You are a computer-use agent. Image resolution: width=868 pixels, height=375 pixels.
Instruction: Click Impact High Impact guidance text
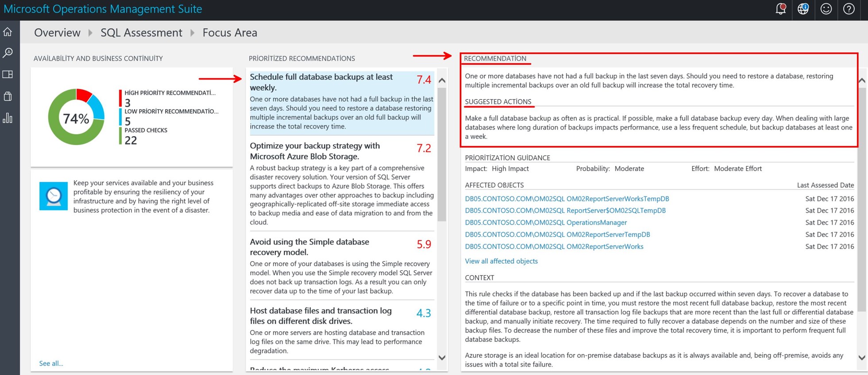click(497, 168)
